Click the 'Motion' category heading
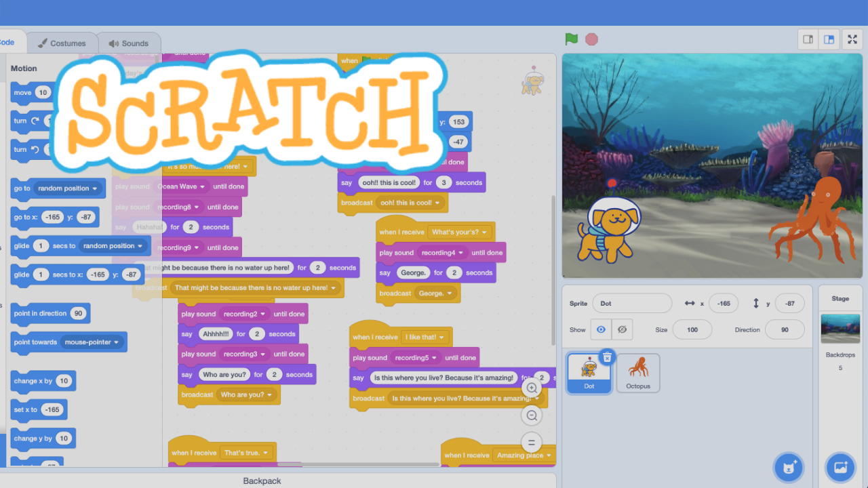This screenshot has width=868, height=488. coord(24,68)
